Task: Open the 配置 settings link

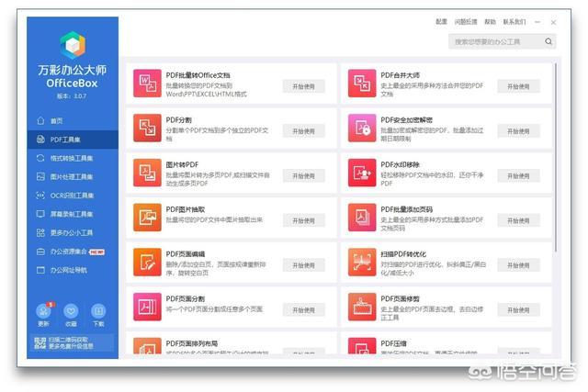Action: [x=441, y=22]
